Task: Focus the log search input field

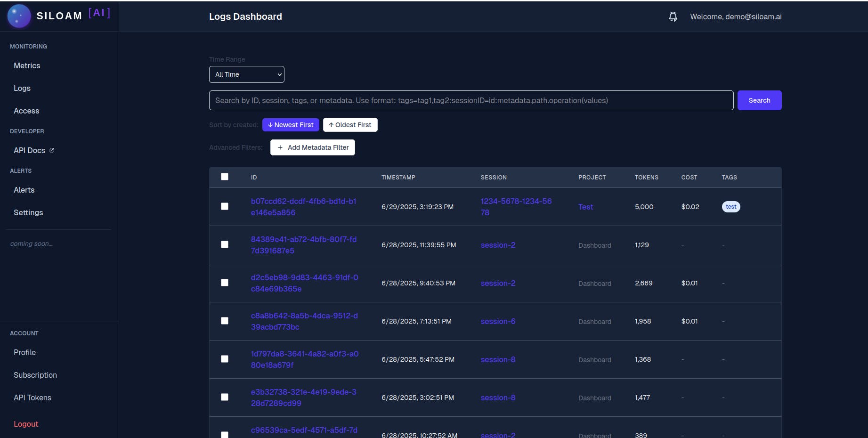Action: [x=471, y=100]
